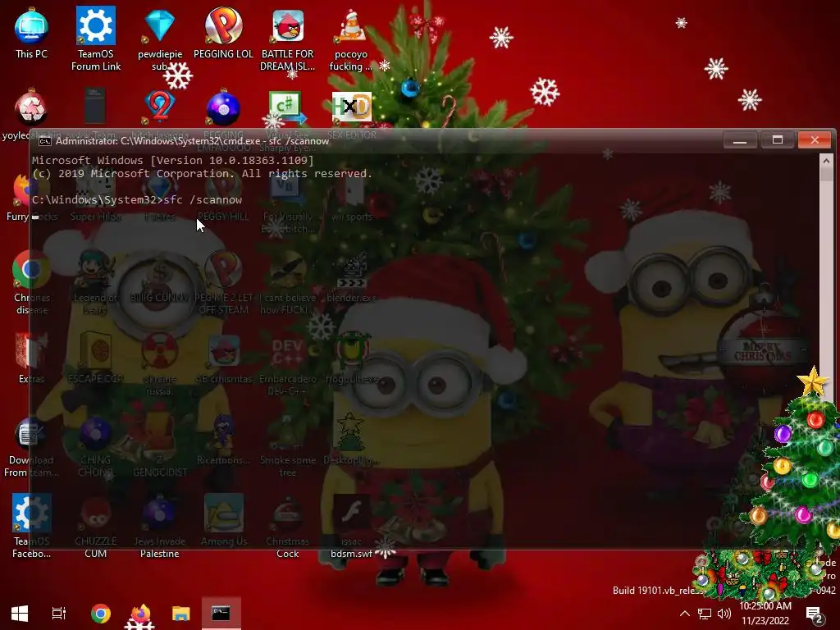Click the sfc /scannow command line
This screenshot has width=840, height=630.
click(137, 200)
